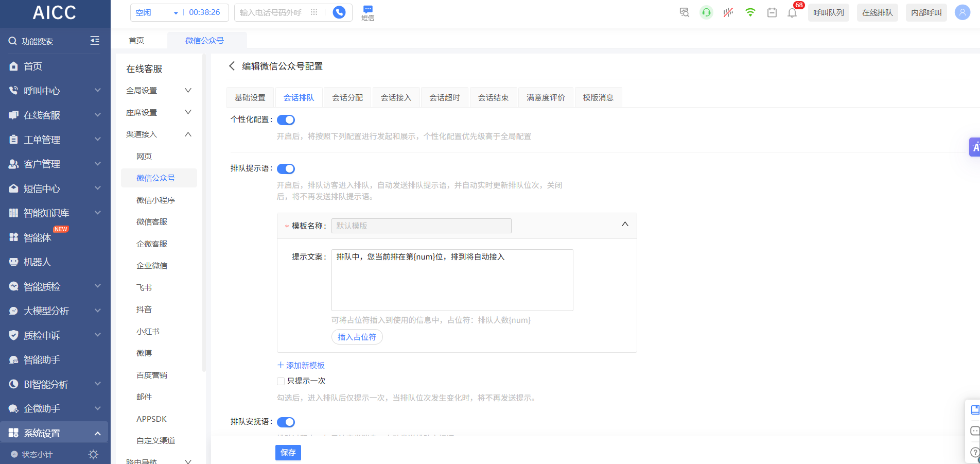This screenshot has height=464, width=980.
Task: Click the floating chat bubble icon
Action: pos(974,431)
